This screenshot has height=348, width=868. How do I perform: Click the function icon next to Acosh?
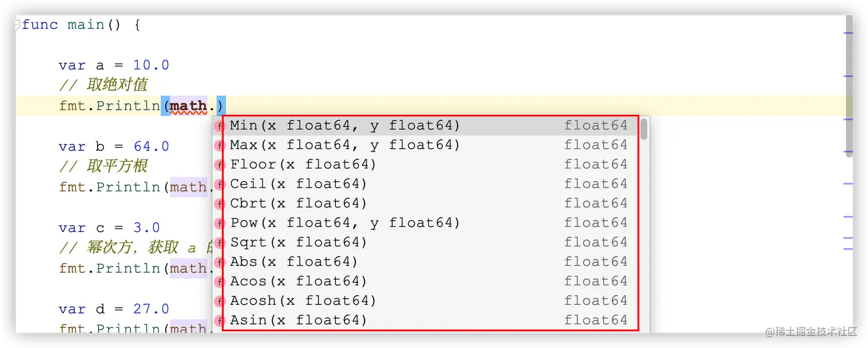pyautogui.click(x=219, y=301)
